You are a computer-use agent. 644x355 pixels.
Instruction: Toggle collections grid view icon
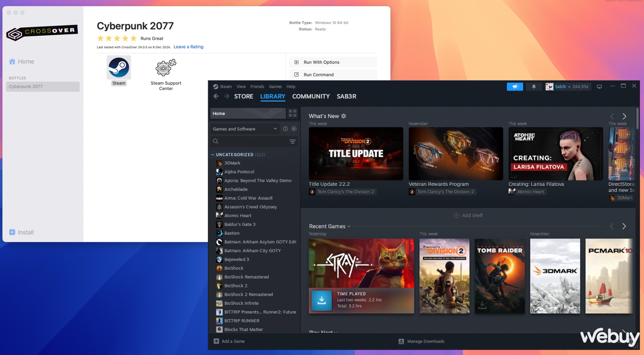(x=293, y=113)
